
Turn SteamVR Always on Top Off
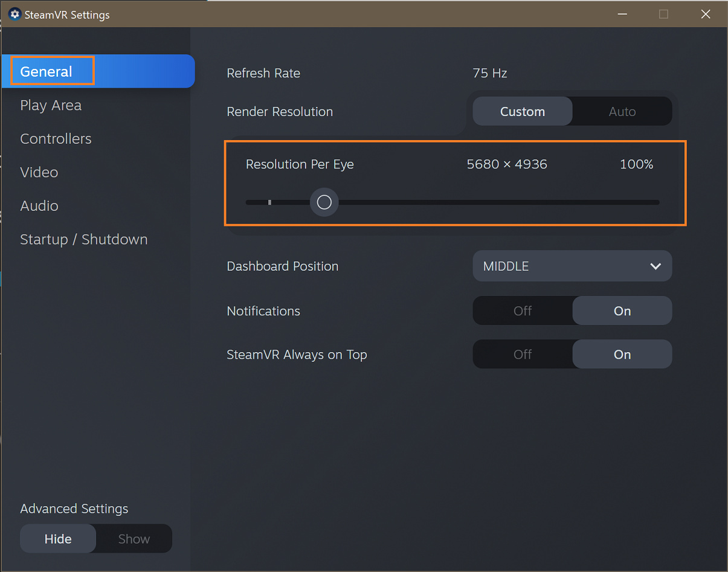coord(523,354)
